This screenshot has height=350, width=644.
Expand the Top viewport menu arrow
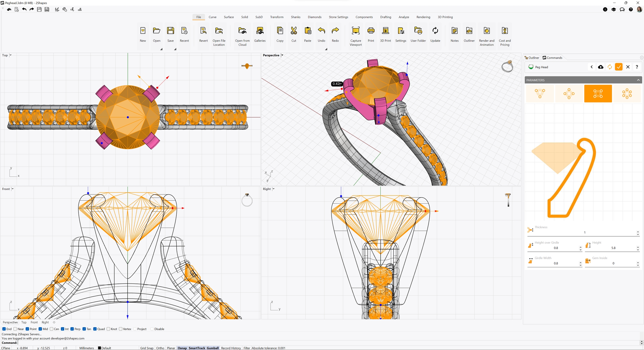[11, 55]
